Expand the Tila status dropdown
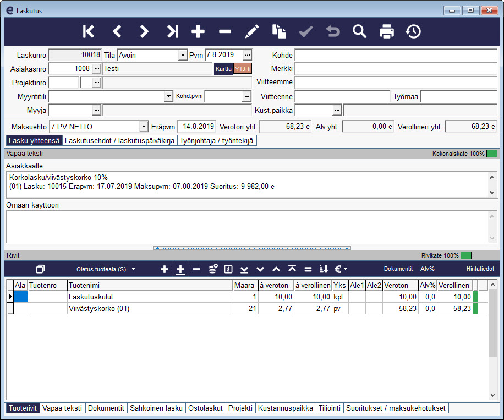The image size is (504, 420). (x=183, y=55)
